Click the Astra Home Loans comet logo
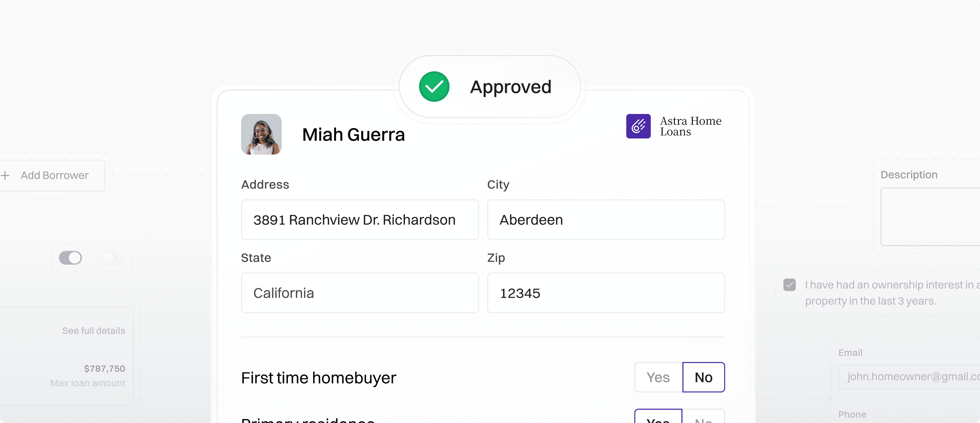The width and height of the screenshot is (980, 423). (x=638, y=126)
